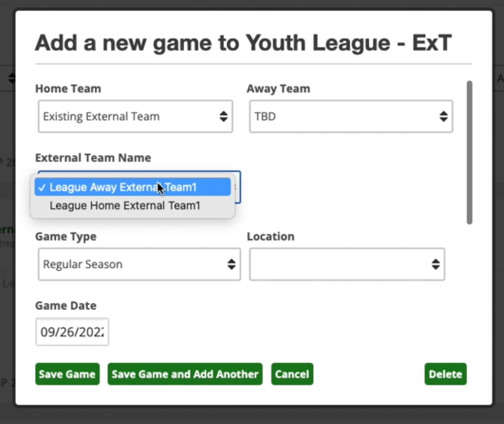
Task: Click the Delete button
Action: pos(445,374)
